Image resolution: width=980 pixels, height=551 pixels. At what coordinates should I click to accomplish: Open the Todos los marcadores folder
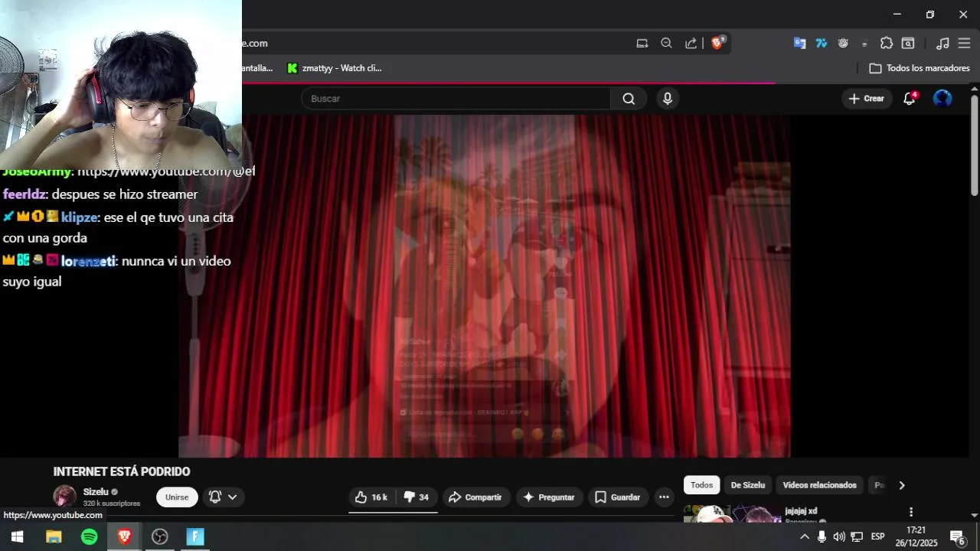pos(920,68)
